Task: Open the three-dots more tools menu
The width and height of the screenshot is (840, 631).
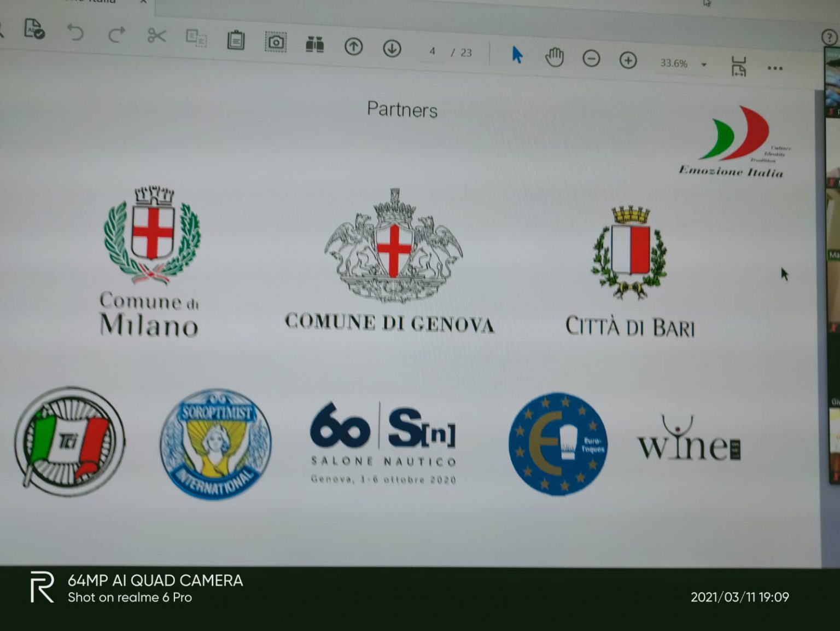Action: (x=775, y=68)
